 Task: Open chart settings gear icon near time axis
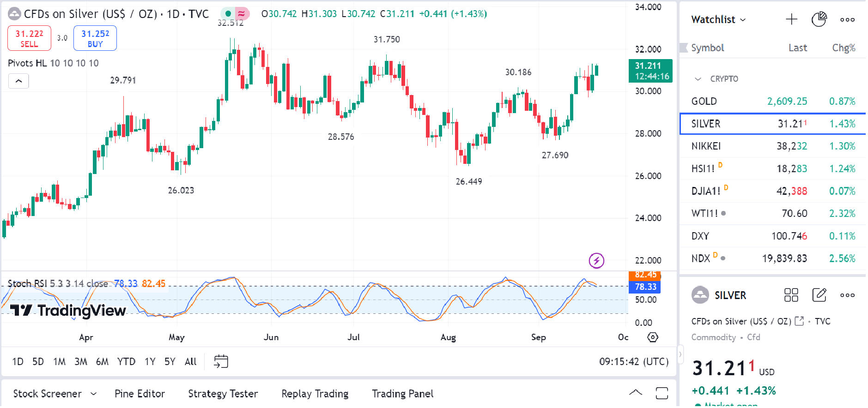point(652,337)
